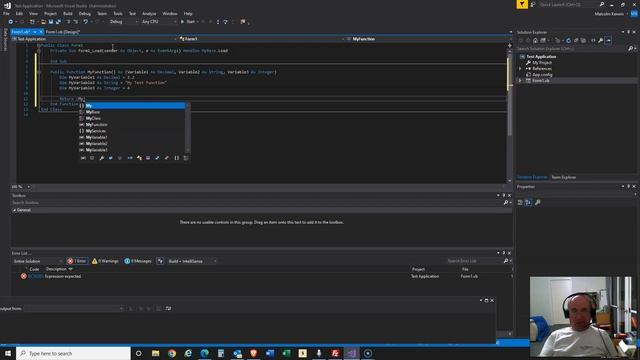Open the Entire Solution scope dropdown
640x360 pixels.
(38, 261)
